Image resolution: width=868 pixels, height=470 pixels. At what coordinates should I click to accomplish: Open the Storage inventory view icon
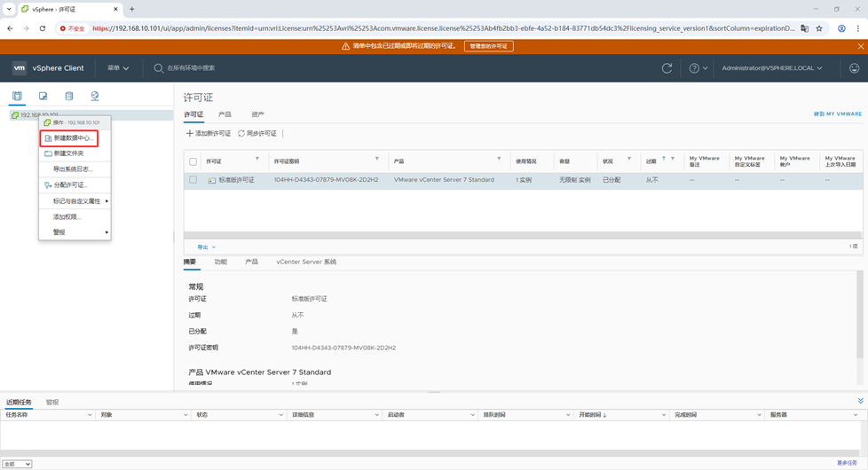click(68, 96)
